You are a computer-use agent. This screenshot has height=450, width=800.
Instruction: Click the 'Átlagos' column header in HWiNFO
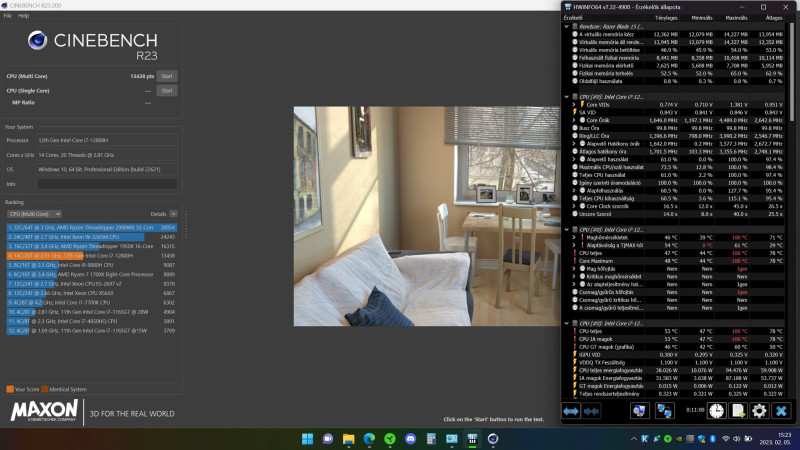point(773,18)
